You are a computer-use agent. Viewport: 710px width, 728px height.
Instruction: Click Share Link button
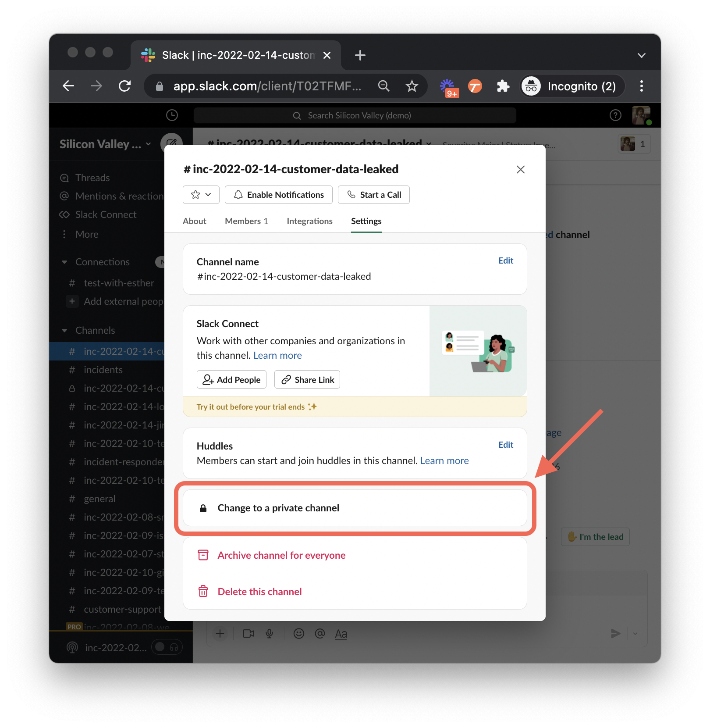tap(307, 380)
